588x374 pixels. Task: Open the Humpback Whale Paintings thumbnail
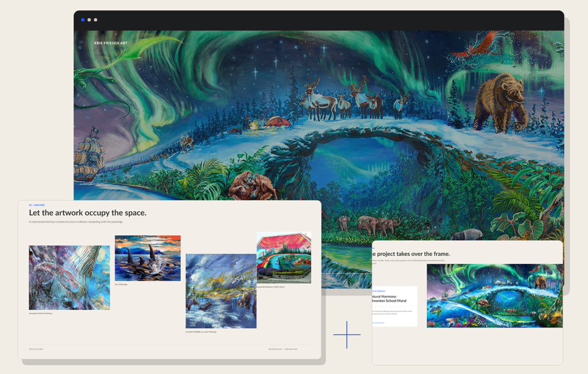point(69,278)
